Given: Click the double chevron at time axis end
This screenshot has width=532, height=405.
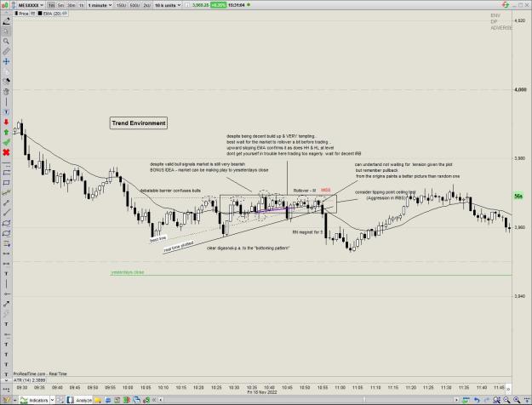Looking at the screenshot, I should [508, 390].
